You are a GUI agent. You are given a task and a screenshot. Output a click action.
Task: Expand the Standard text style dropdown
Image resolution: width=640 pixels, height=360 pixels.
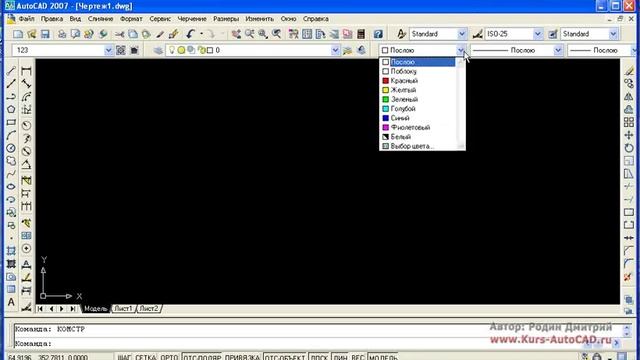click(x=462, y=34)
